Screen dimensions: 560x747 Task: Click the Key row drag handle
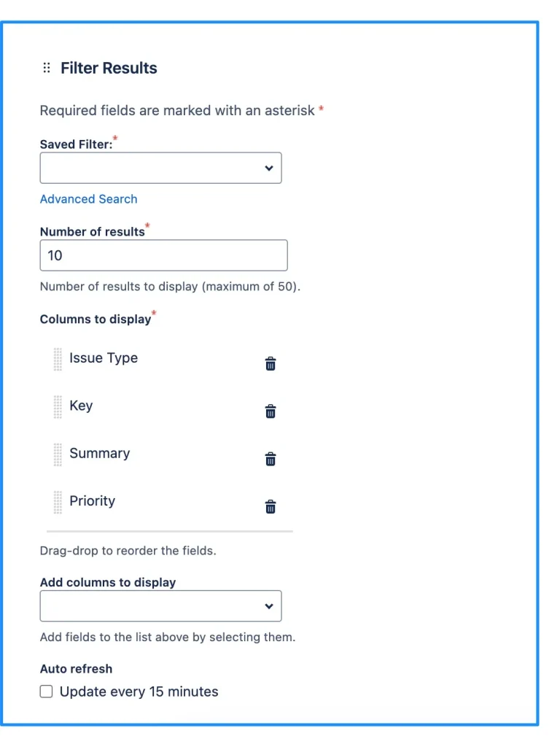(58, 407)
